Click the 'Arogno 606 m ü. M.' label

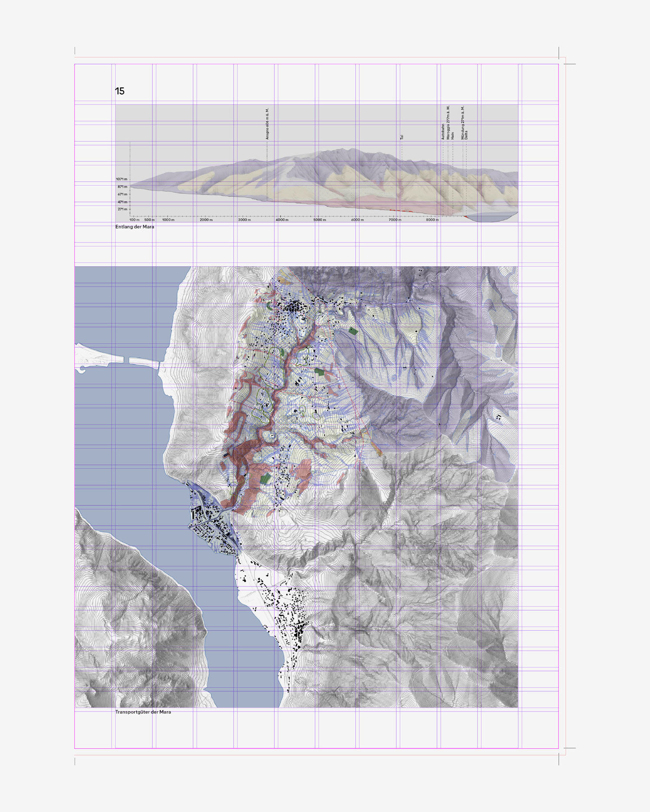point(267,124)
